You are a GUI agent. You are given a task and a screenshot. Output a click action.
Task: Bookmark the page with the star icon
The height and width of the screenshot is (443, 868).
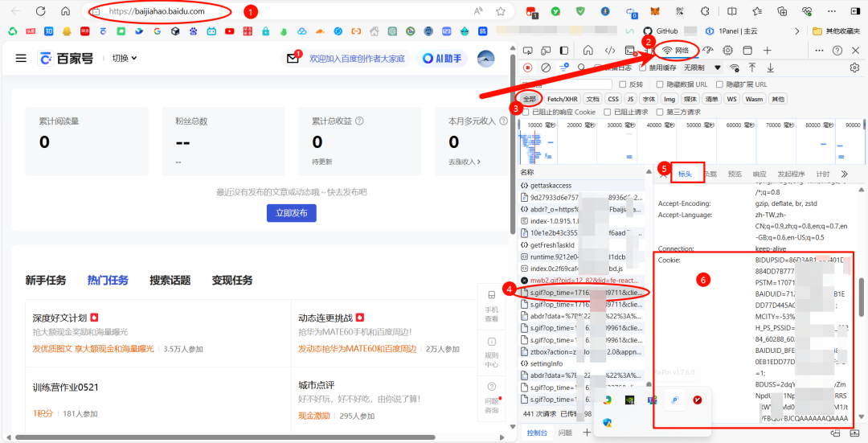[x=501, y=11]
